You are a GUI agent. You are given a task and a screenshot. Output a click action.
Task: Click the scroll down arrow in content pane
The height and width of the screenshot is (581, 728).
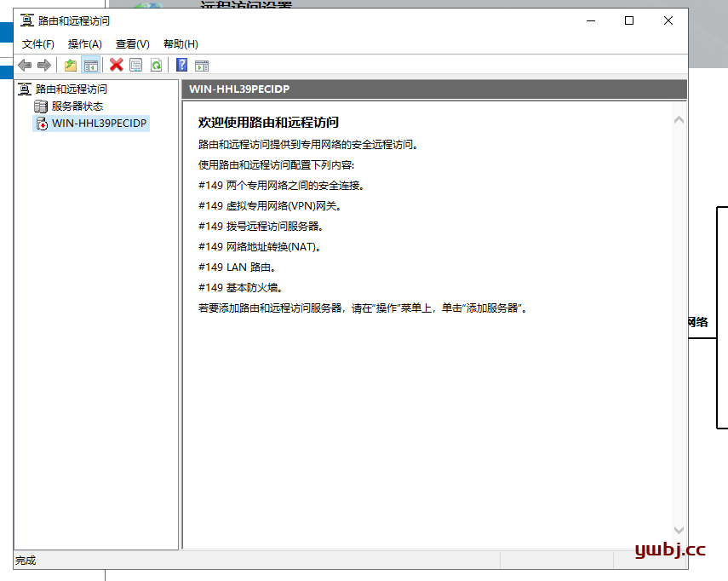click(x=679, y=530)
